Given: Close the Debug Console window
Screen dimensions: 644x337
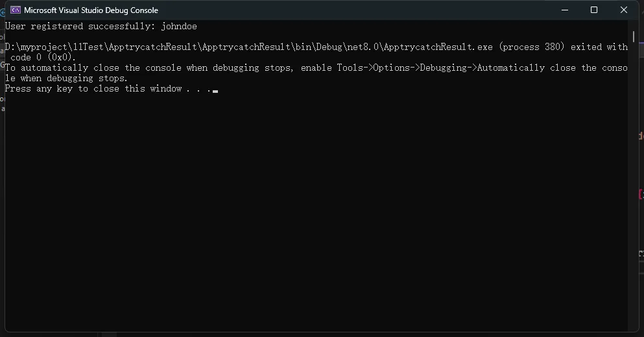Looking at the screenshot, I should click(x=623, y=10).
